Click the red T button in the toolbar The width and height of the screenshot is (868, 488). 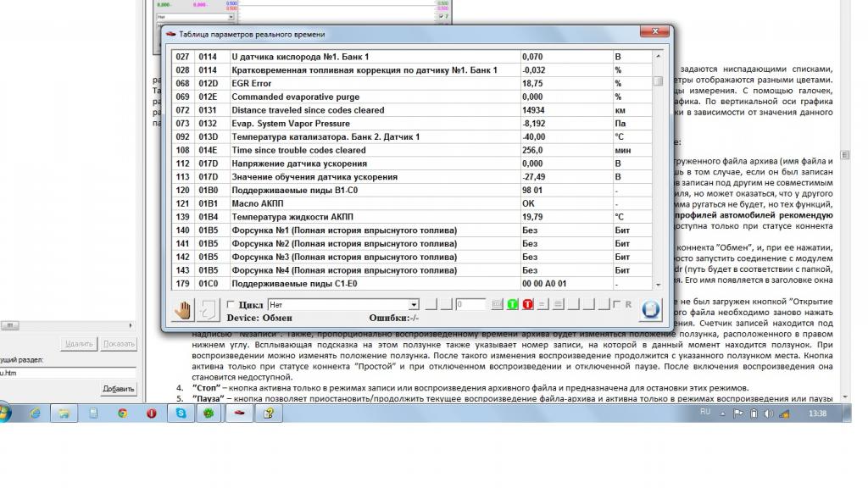pyautogui.click(x=527, y=304)
